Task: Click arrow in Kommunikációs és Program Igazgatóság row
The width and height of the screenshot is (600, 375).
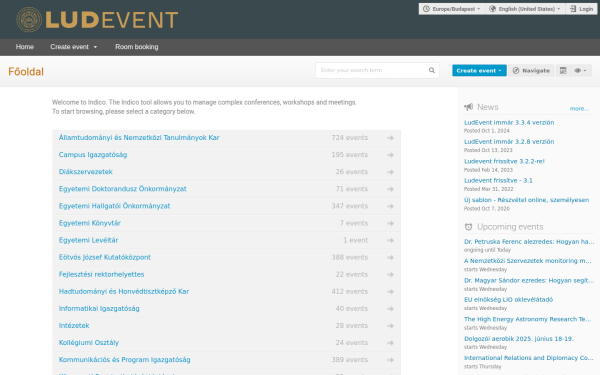Action: [390, 360]
